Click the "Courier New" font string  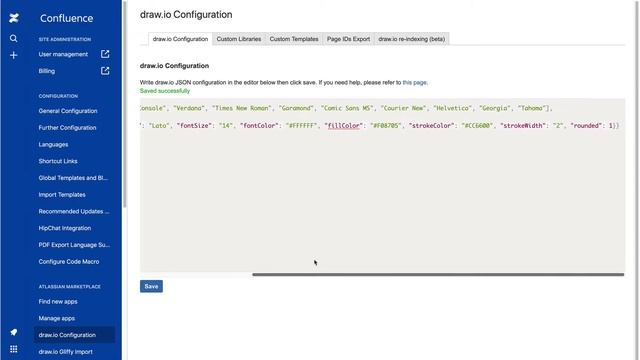404,108
